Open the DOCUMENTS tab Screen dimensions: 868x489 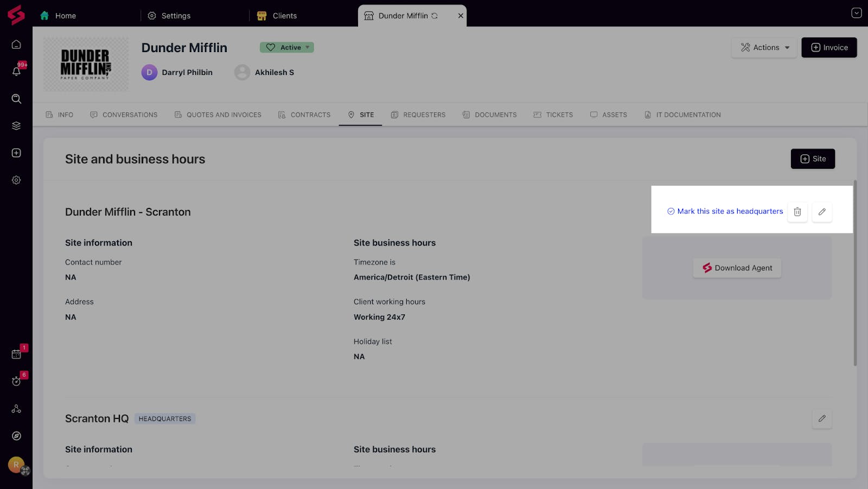pos(489,115)
